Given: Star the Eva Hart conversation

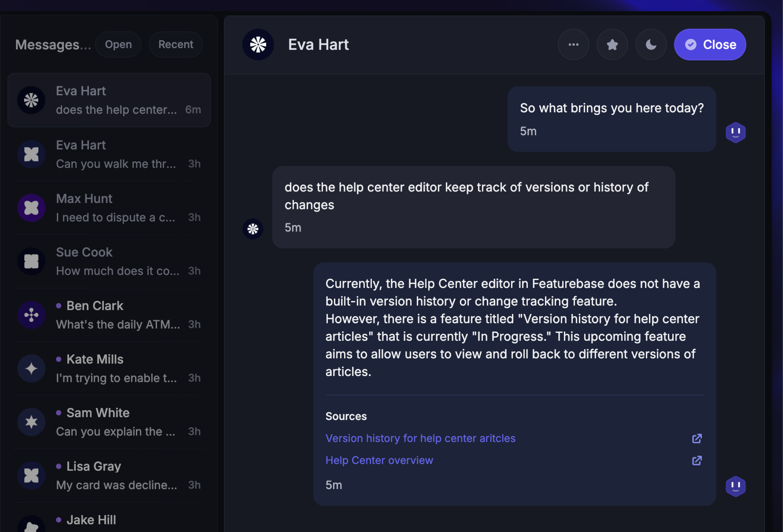Looking at the screenshot, I should coord(612,45).
